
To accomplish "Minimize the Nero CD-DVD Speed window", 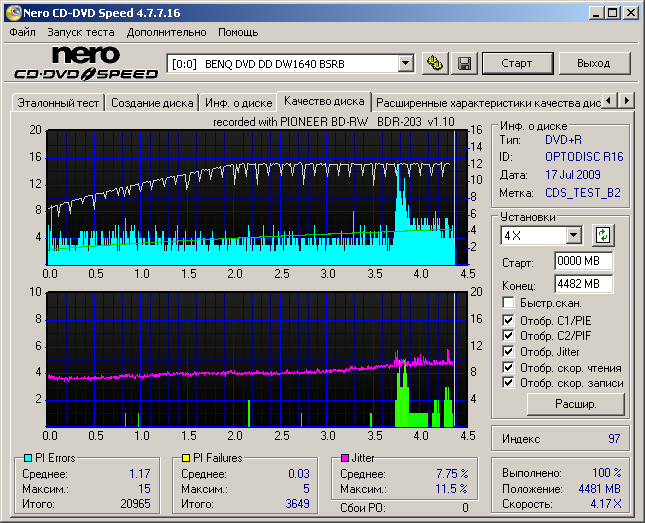I will tap(596, 13).
